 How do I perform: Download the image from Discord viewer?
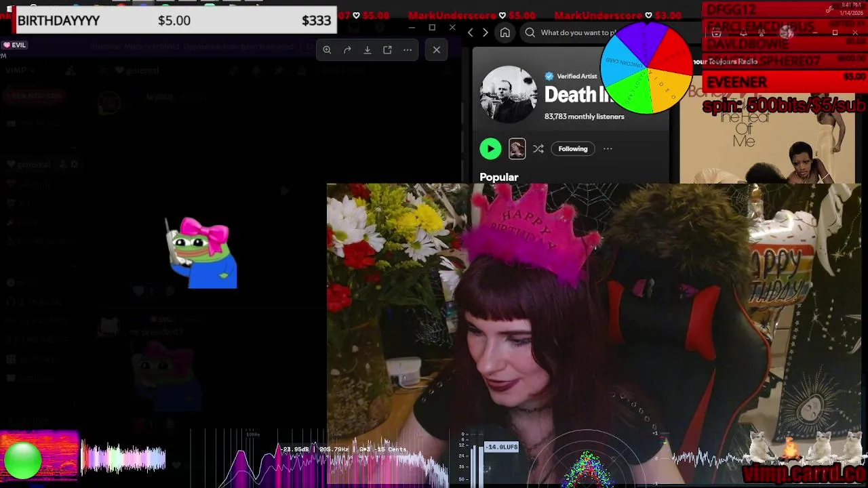pos(368,49)
